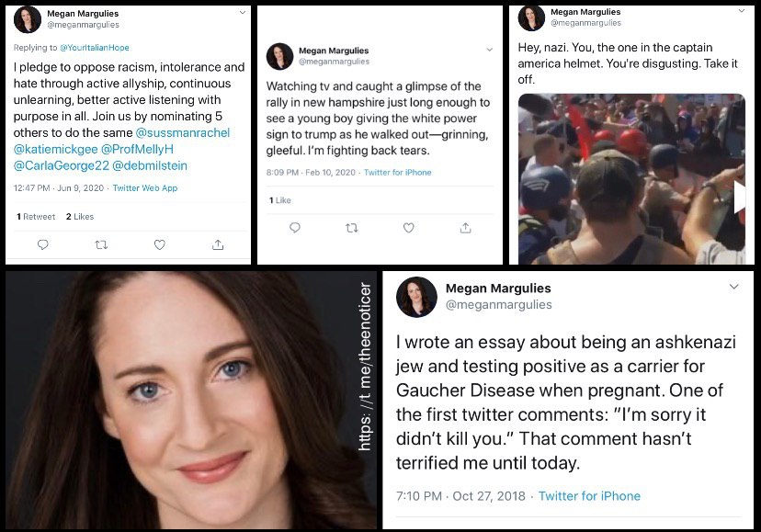Open the @YourItalianHope mention link
Screen dimensions: 761x532
point(95,48)
